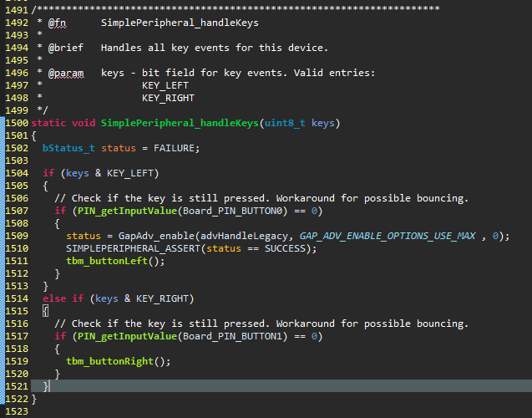Image resolution: width=532 pixels, height=418 pixels.
Task: Select the SimplePeripheral_handleKeys function name in definition
Action: tap(180, 123)
